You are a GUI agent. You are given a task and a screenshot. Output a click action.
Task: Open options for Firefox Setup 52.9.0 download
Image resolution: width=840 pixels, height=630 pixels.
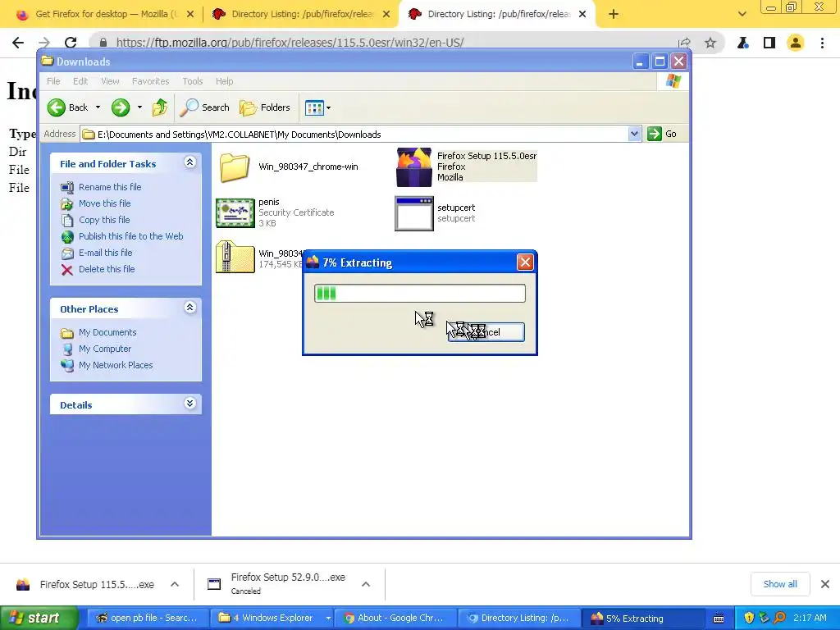pyautogui.click(x=366, y=584)
